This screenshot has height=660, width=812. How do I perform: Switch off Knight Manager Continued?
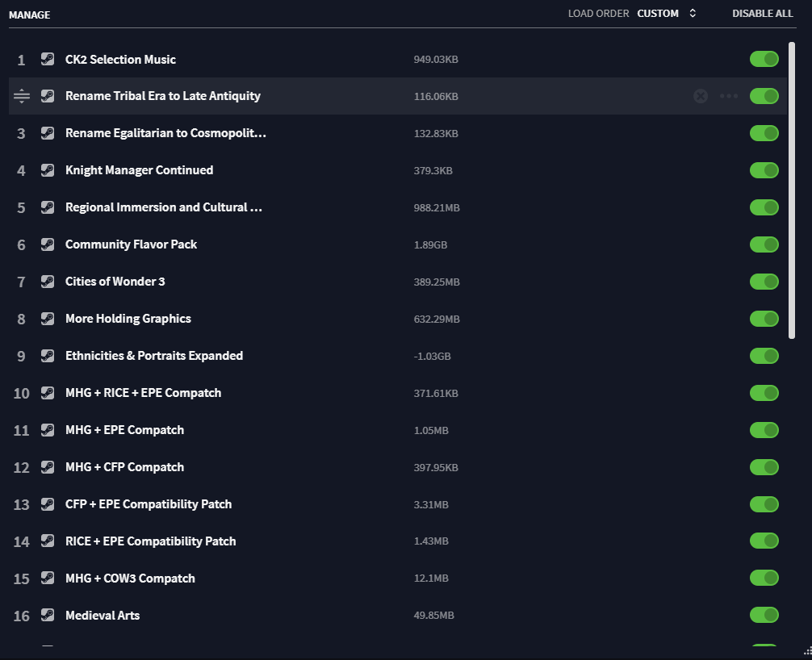[764, 170]
